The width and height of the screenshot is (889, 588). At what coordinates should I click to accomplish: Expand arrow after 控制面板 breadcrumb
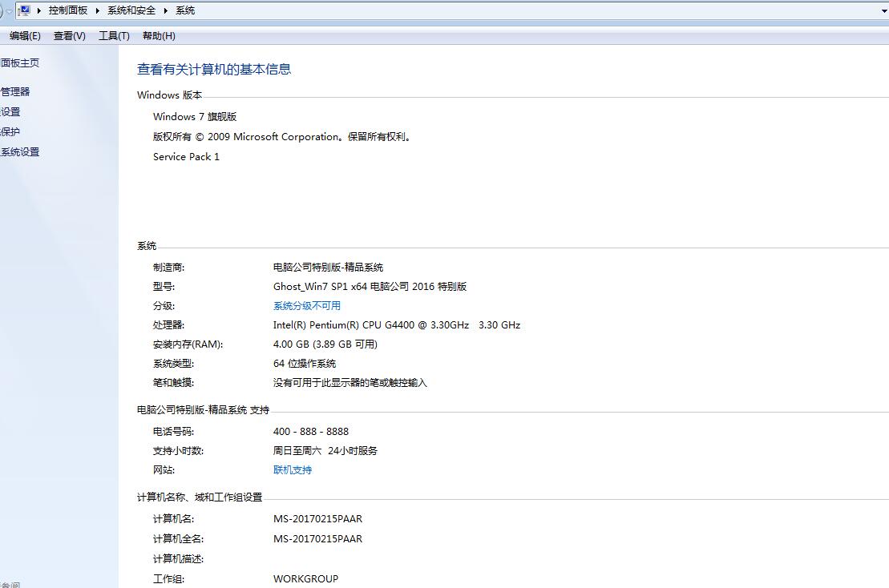click(98, 10)
